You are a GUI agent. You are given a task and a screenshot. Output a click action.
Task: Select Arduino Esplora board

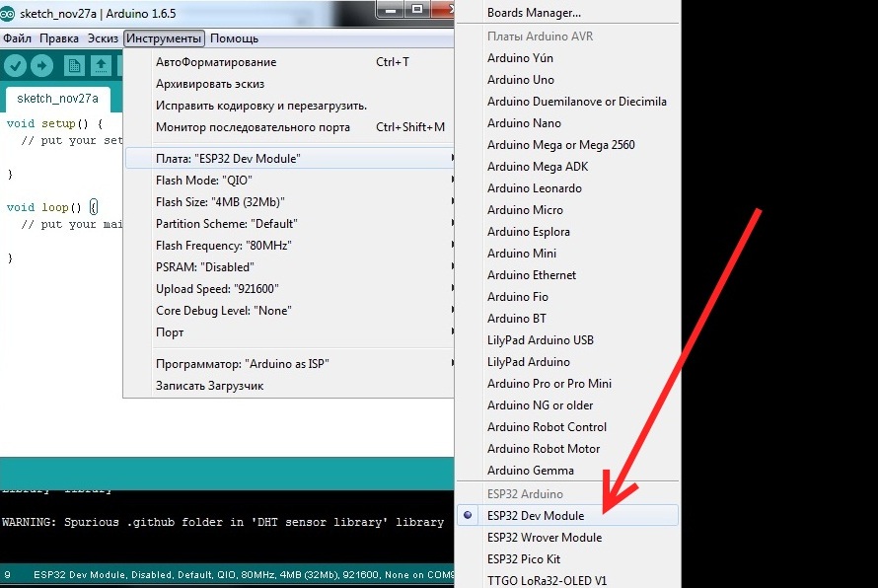tap(567, 232)
